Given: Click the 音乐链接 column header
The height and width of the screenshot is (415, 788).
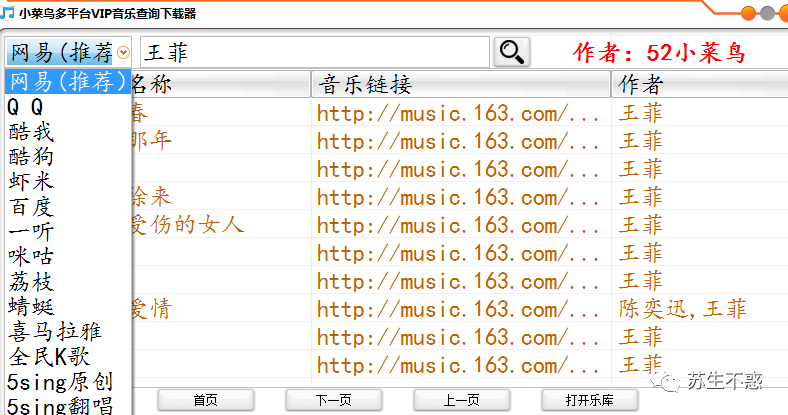Looking at the screenshot, I should pos(461,84).
